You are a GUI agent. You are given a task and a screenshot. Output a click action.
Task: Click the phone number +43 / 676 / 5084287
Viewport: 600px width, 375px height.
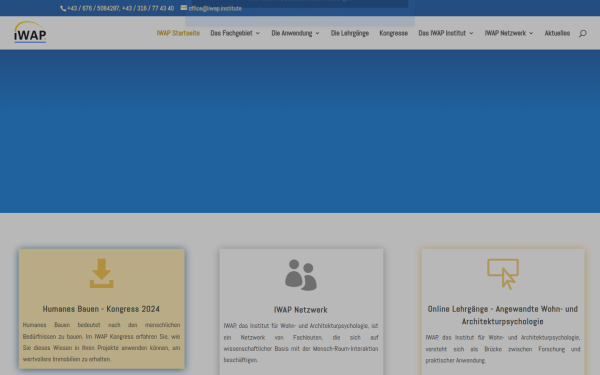(93, 8)
